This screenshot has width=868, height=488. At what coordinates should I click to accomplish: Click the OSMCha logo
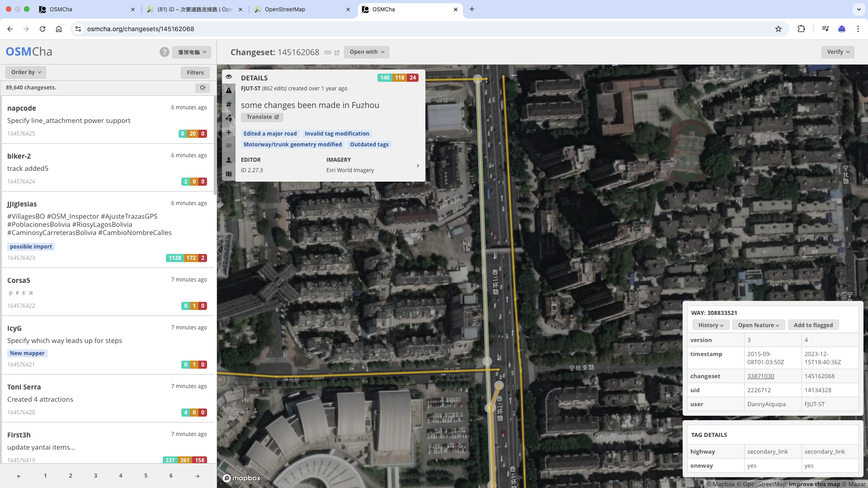[29, 52]
